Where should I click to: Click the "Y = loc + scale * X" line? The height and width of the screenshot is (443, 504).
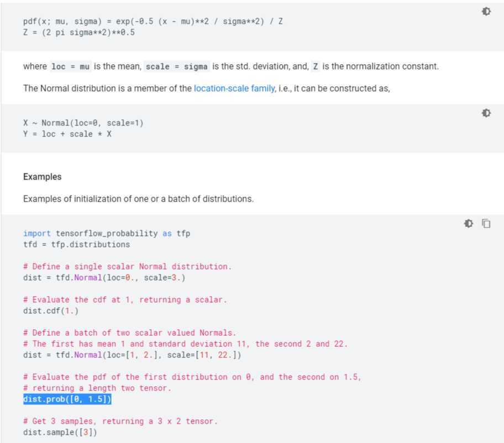click(67, 134)
